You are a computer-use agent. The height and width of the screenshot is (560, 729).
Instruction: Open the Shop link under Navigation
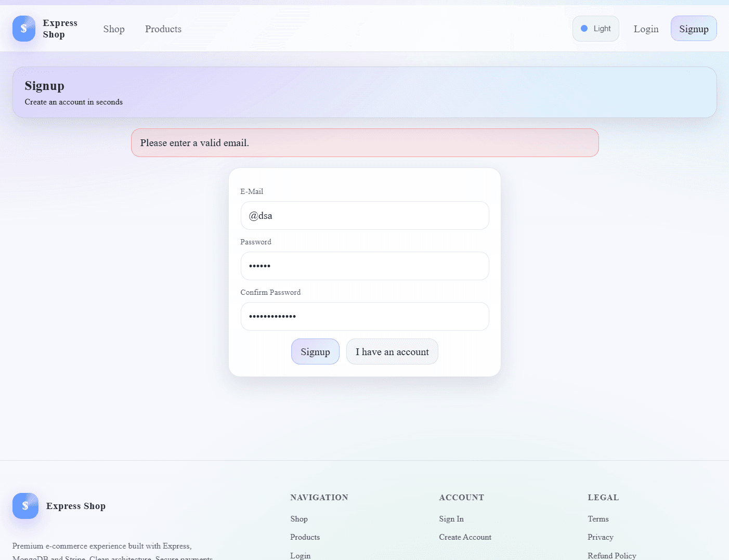pyautogui.click(x=299, y=518)
